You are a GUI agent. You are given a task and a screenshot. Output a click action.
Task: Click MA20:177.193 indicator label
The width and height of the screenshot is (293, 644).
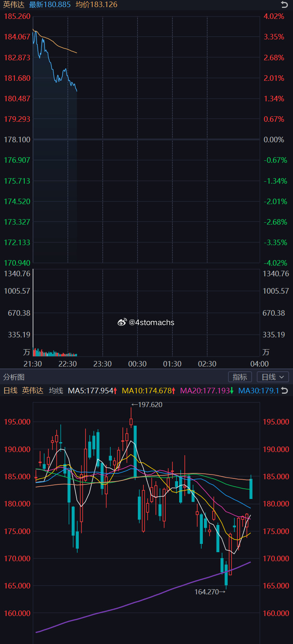207,391
